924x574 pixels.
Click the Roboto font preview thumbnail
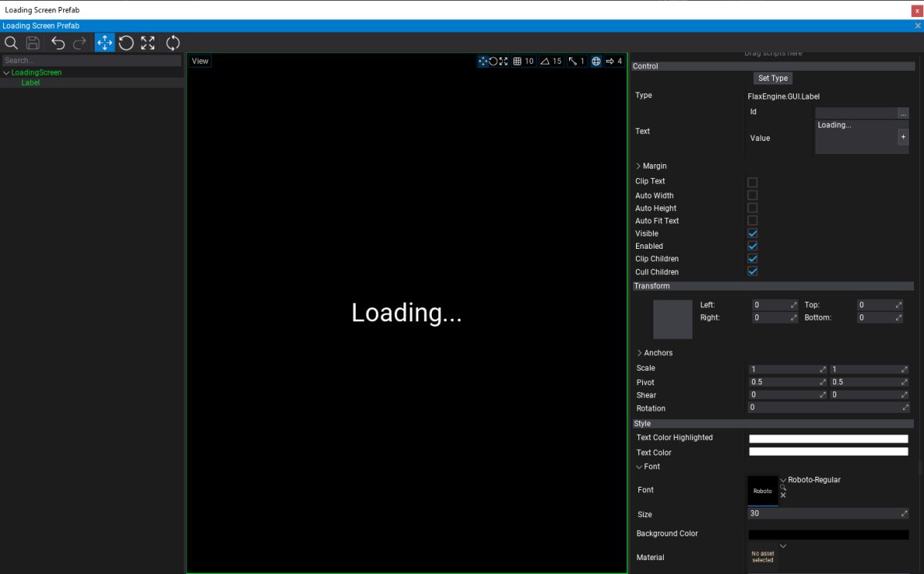[762, 491]
